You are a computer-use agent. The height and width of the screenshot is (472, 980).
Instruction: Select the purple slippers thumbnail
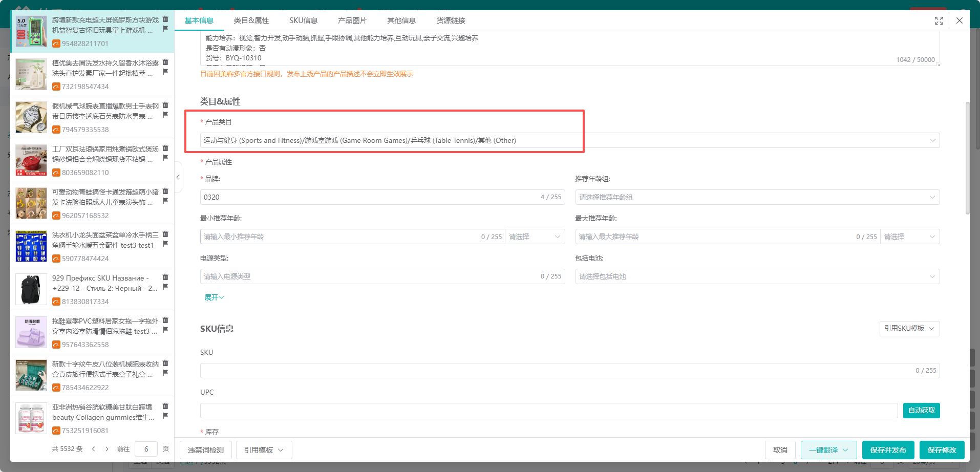pos(31,332)
